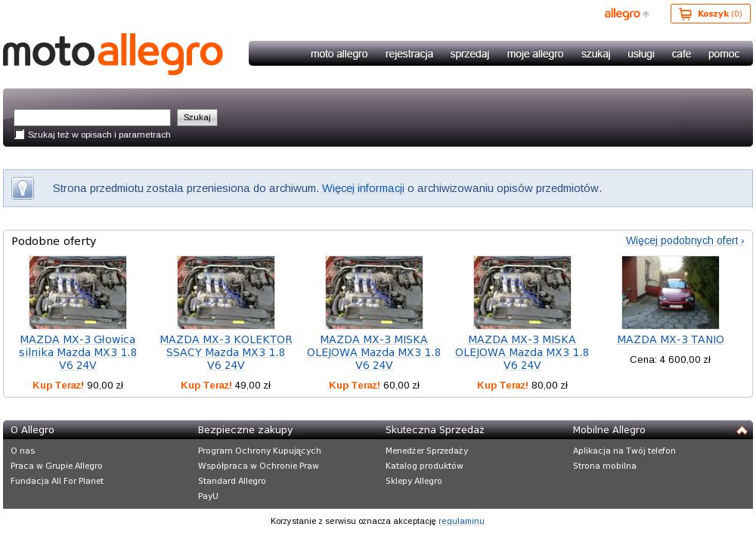This screenshot has width=756, height=536.
Task: Select sprzedaj in the navigation bar
Action: click(x=469, y=54)
